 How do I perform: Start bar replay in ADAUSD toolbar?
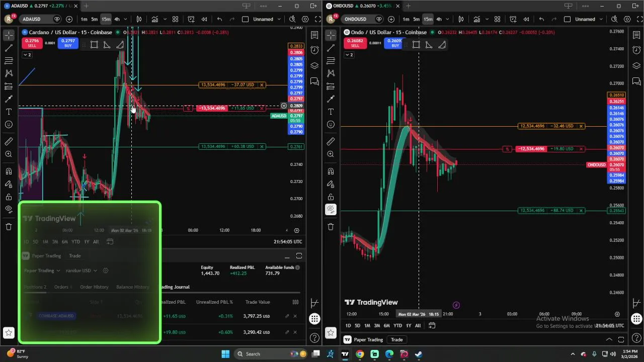tap(204, 19)
